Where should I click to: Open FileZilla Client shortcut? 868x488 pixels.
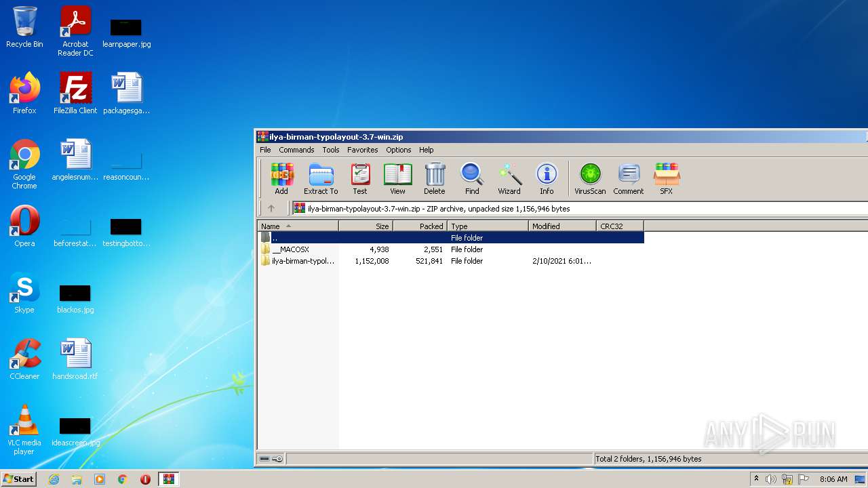[x=75, y=94]
